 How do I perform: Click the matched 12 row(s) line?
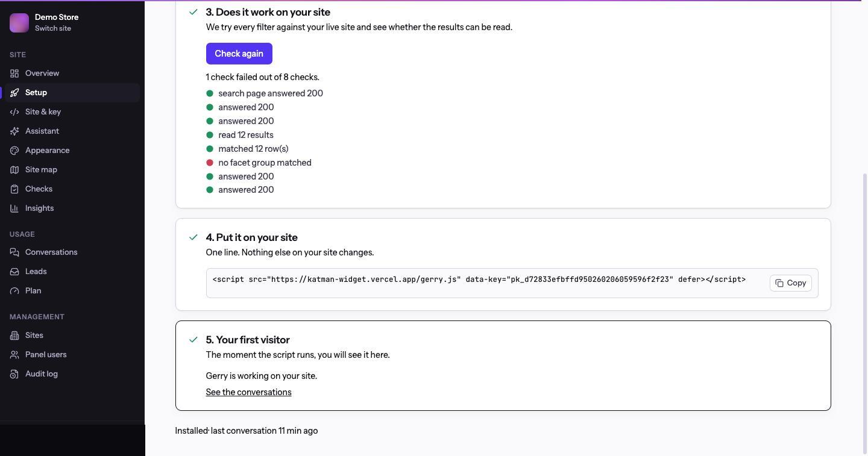tap(253, 149)
